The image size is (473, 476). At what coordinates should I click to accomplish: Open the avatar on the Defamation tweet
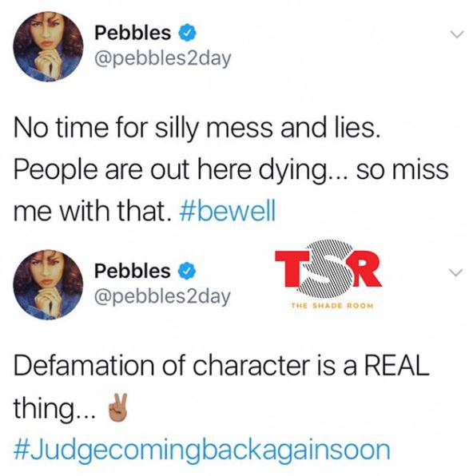pyautogui.click(x=48, y=284)
